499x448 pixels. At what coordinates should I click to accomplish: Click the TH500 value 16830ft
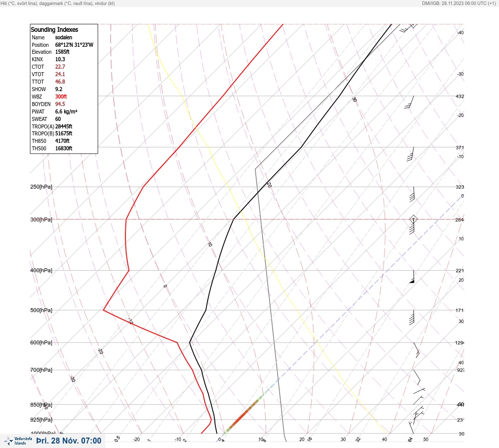point(64,148)
